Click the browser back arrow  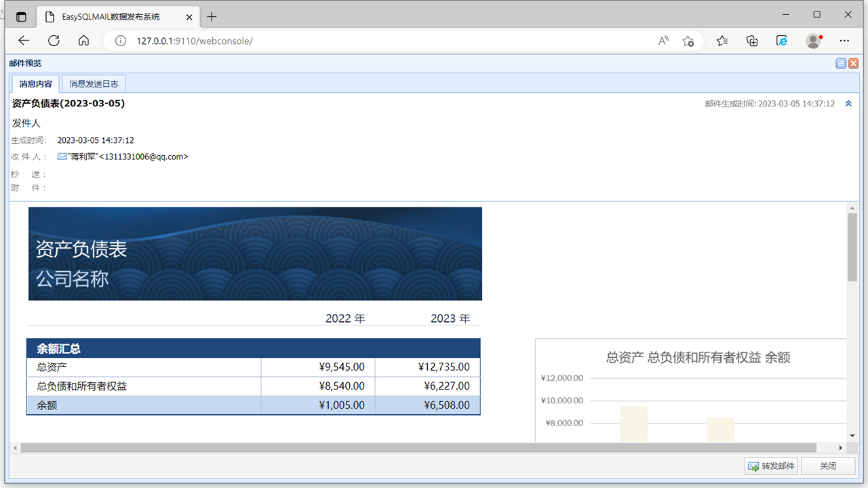[x=24, y=41]
